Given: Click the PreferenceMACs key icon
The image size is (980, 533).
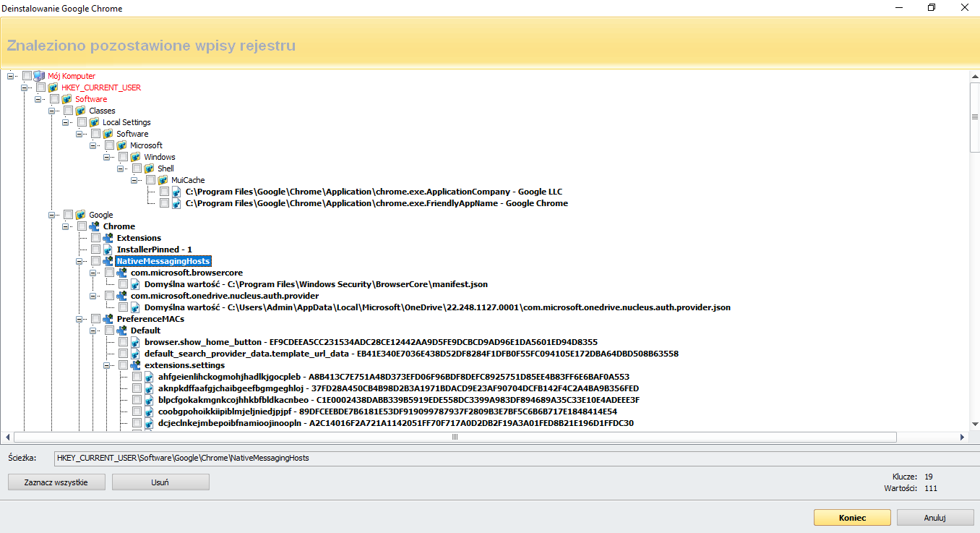Looking at the screenshot, I should click(x=108, y=319).
